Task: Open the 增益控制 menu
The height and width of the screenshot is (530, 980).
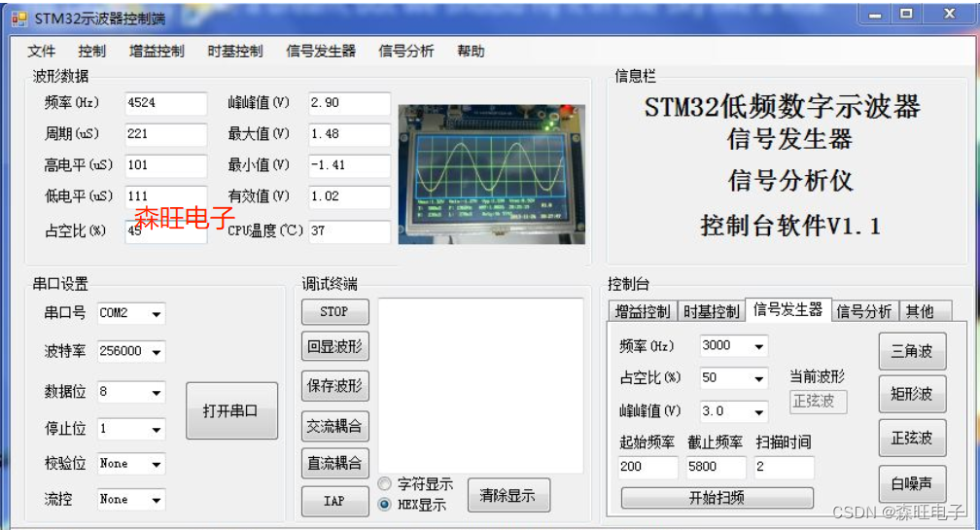Action: (157, 52)
